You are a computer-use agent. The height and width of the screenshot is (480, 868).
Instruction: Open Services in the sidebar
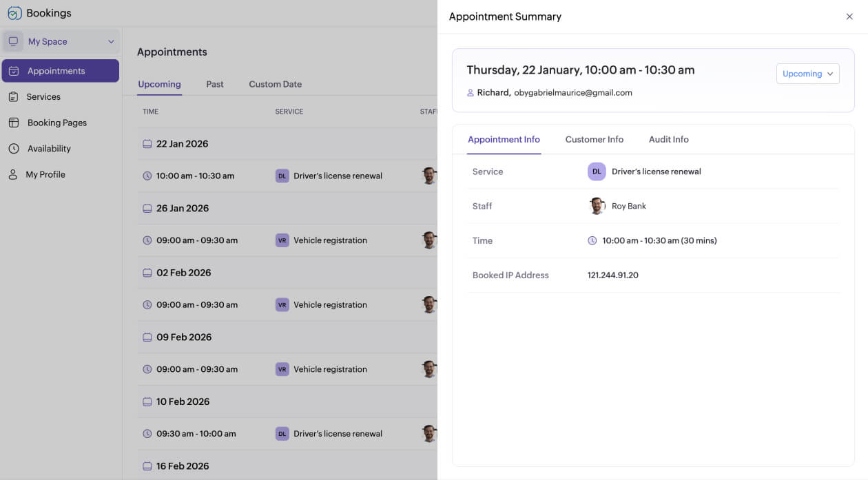43,97
